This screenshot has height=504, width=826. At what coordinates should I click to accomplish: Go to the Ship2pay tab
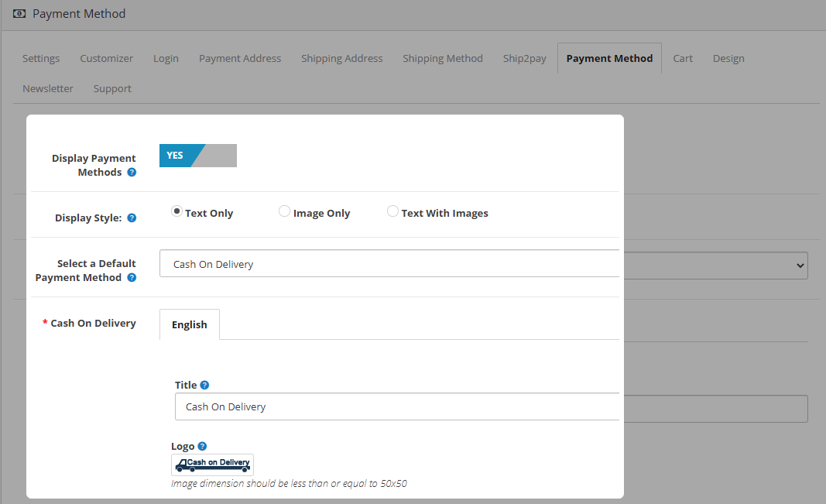pos(524,59)
